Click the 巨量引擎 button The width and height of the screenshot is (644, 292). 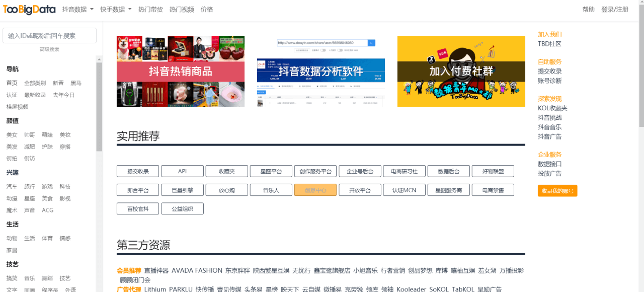[x=183, y=190]
